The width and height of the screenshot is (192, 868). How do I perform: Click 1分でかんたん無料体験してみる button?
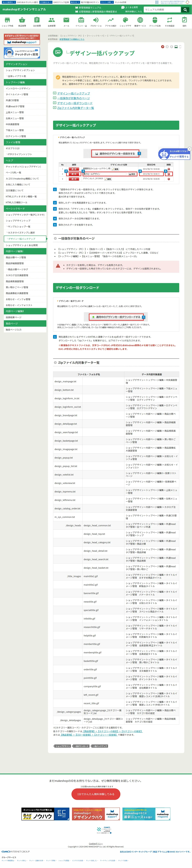coord(96,794)
